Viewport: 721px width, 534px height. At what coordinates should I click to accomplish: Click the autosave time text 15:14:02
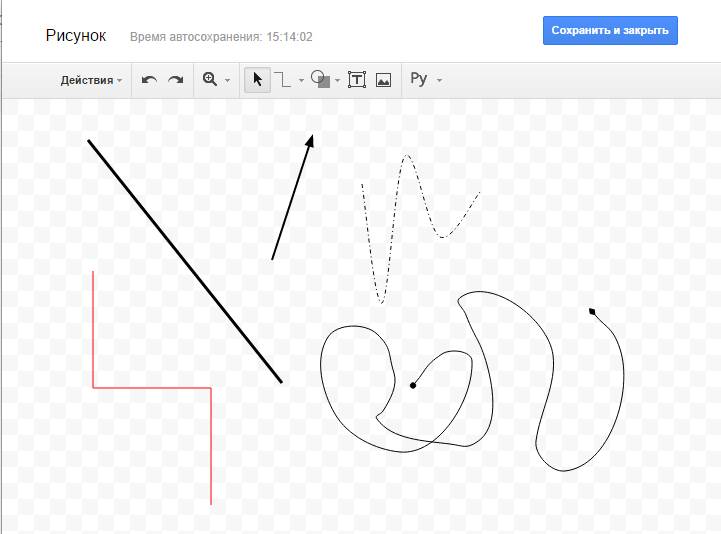(x=289, y=37)
